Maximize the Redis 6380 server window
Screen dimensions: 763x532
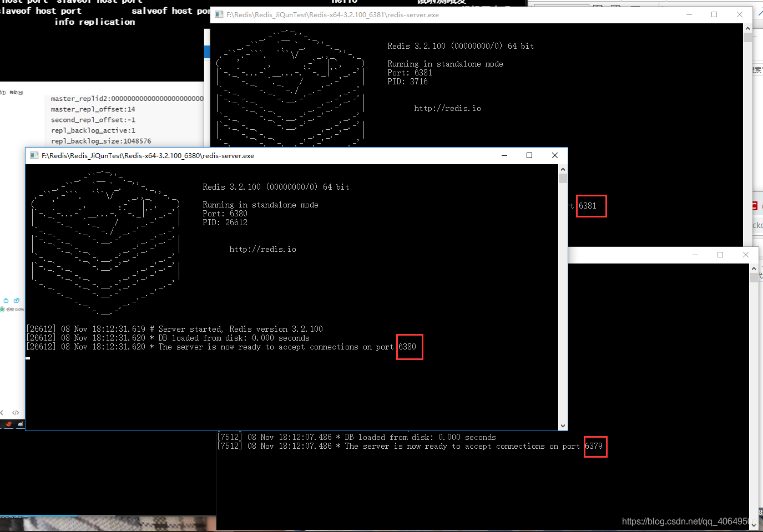(x=529, y=155)
